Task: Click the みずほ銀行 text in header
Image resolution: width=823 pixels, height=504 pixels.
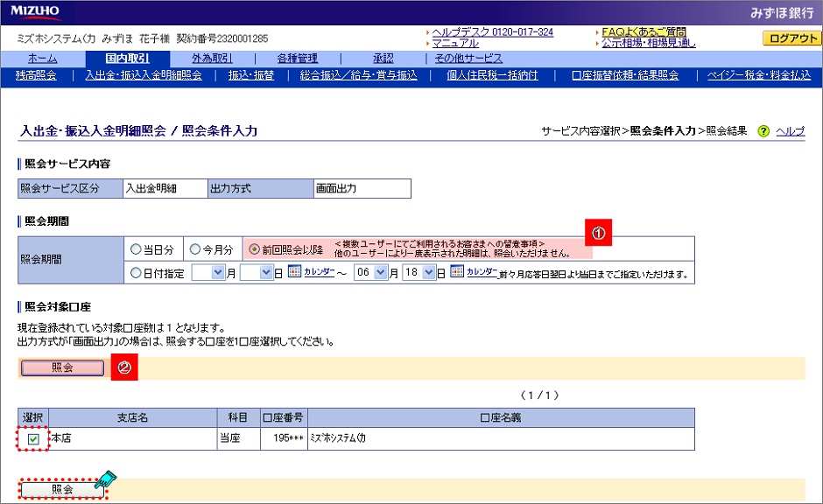Action: click(782, 12)
